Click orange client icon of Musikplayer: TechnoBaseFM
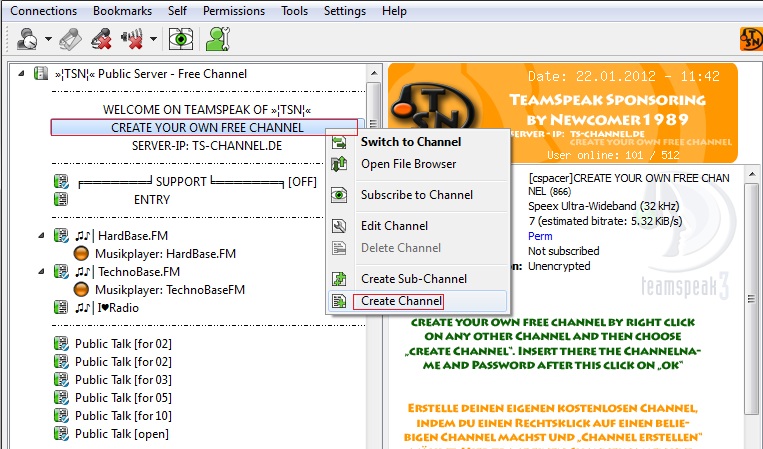763x449 pixels. click(81, 289)
